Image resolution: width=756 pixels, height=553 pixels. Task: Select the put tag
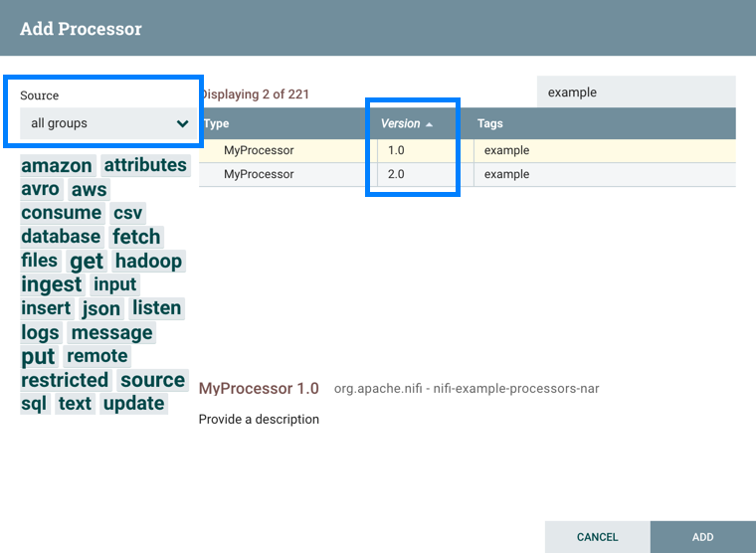pos(38,356)
